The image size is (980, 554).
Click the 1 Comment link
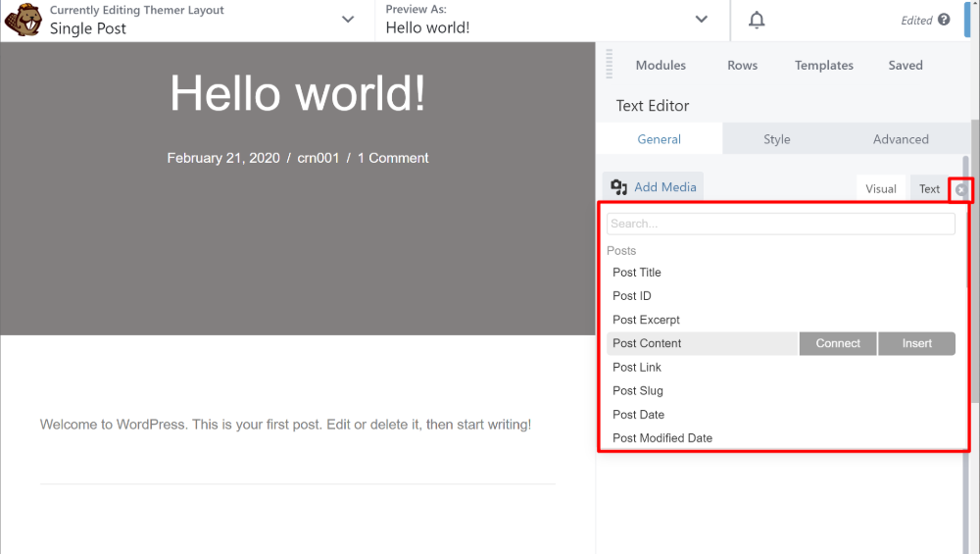[393, 158]
